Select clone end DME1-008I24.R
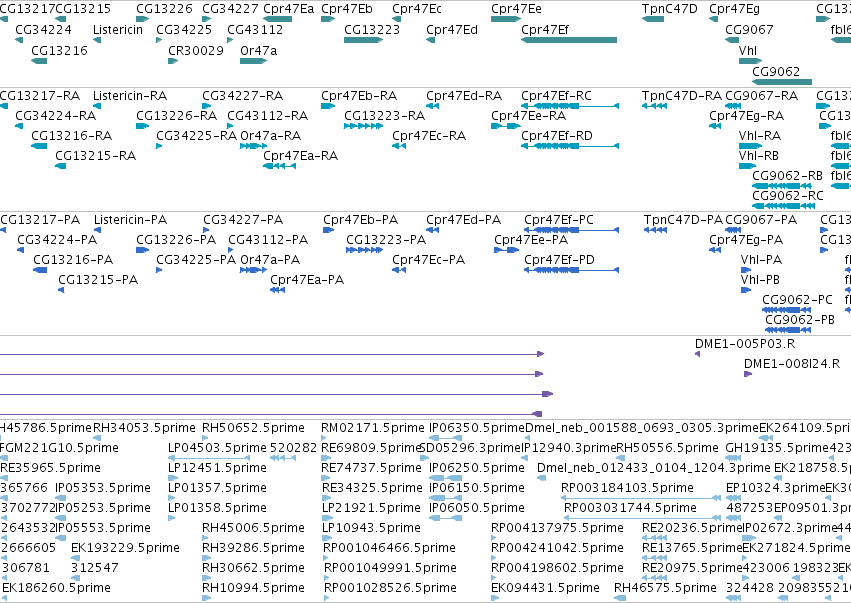851x603 pixels. point(748,374)
